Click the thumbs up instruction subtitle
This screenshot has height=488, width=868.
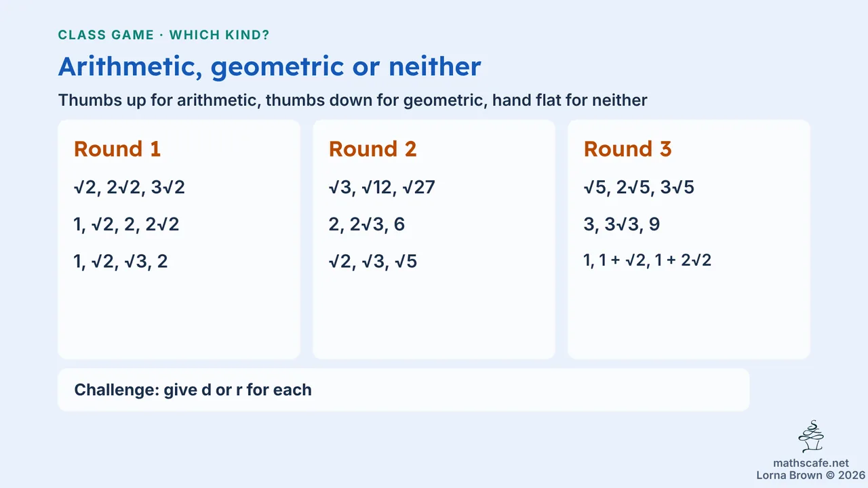(353, 100)
